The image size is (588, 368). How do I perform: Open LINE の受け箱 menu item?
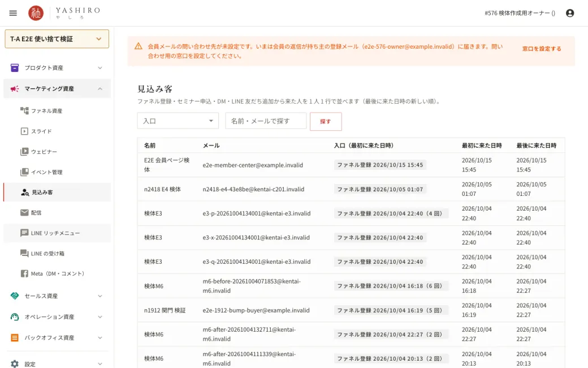[57, 254]
